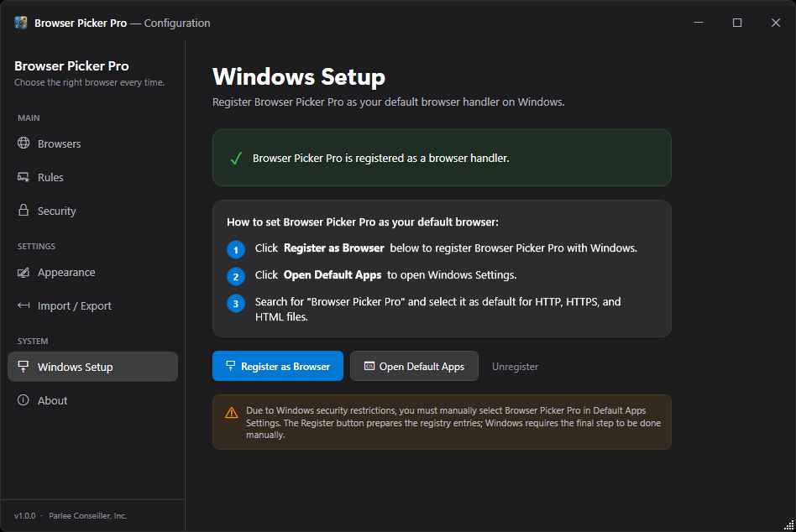Screen dimensions: 796x532
Task: Open Import / Export settings
Action: point(93,305)
